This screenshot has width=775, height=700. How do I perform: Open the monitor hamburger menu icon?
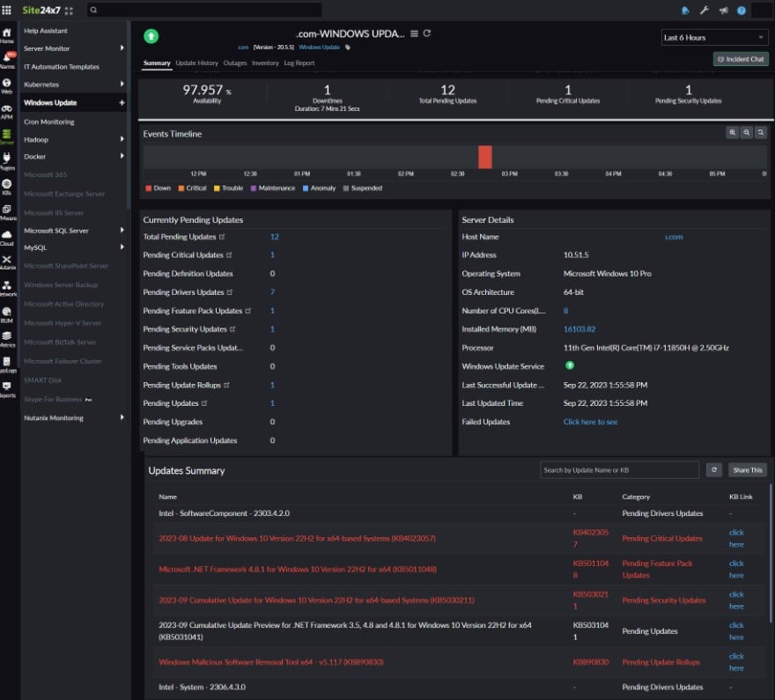click(414, 33)
